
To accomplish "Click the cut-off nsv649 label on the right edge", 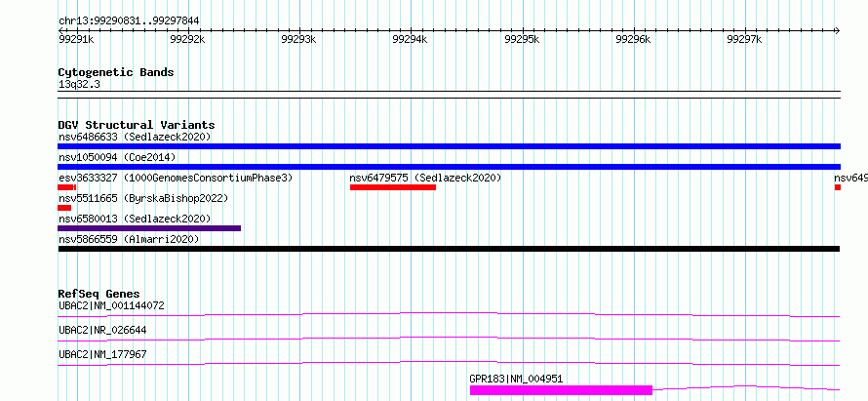I will coord(850,178).
